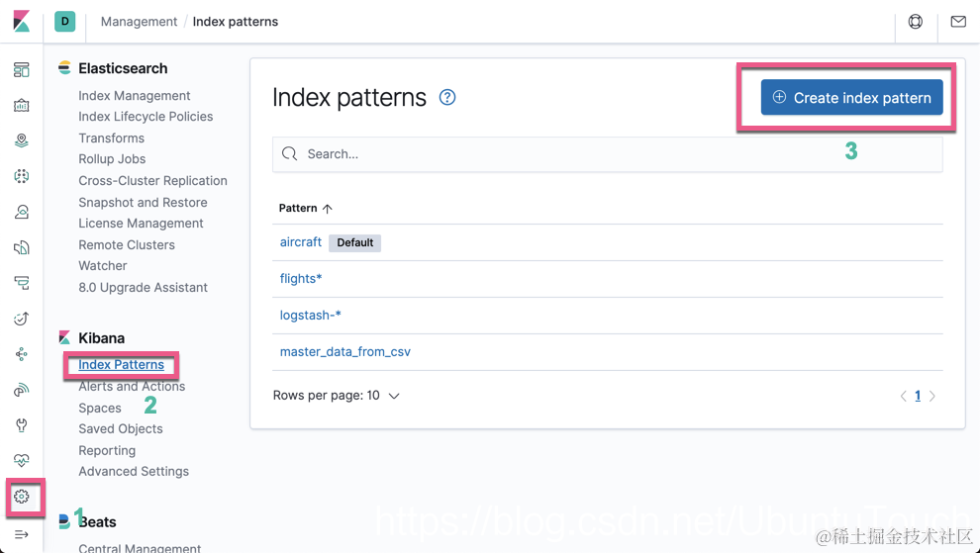980x553 pixels.
Task: Open Stack Monitoring heartbeat icon
Action: pyautogui.click(x=21, y=461)
